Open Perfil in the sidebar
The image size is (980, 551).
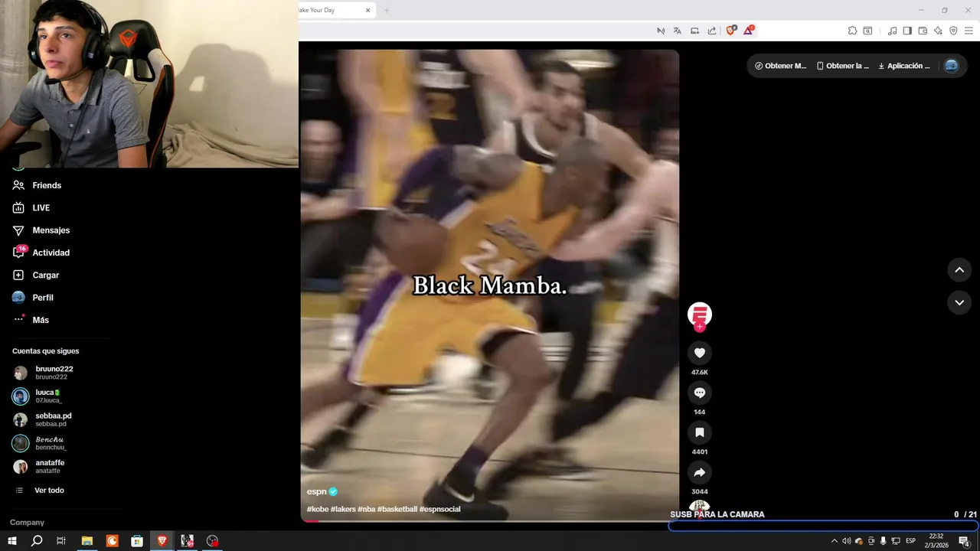[x=33, y=298]
